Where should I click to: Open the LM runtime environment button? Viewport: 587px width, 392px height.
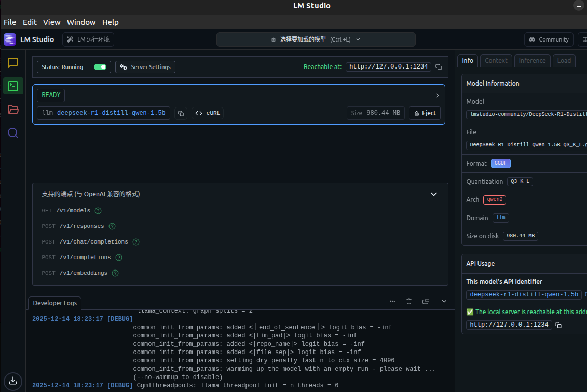(x=88, y=39)
